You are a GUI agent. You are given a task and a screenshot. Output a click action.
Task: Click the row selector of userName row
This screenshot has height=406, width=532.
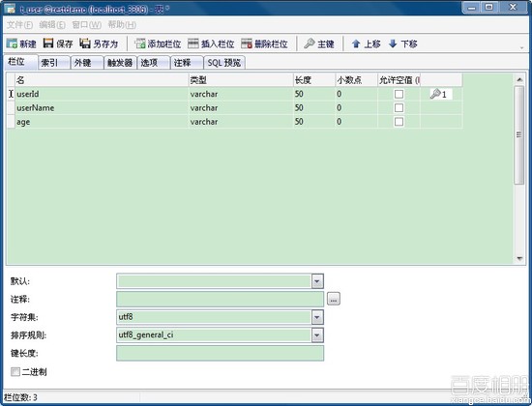[x=11, y=108]
